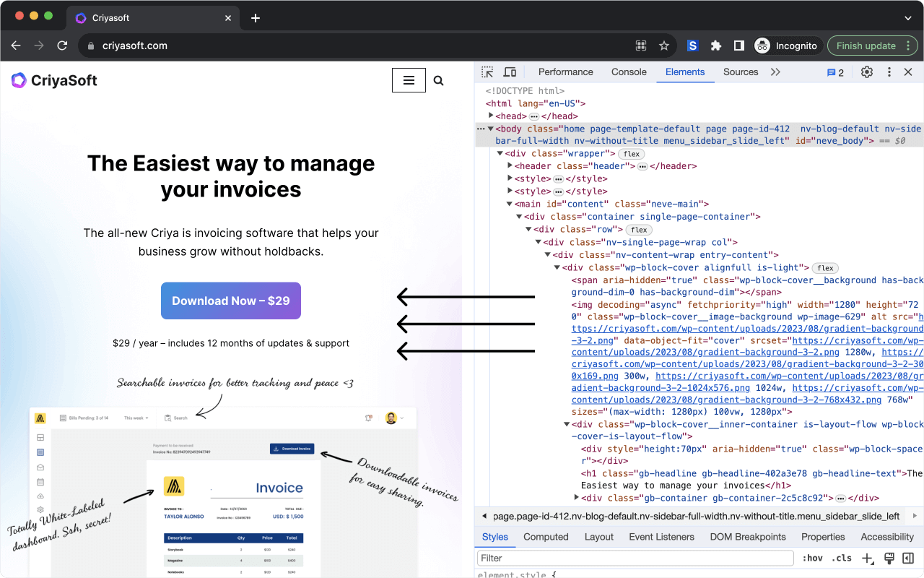Image resolution: width=924 pixels, height=578 pixels.
Task: Switch to the Console tab in DevTools
Action: click(629, 72)
